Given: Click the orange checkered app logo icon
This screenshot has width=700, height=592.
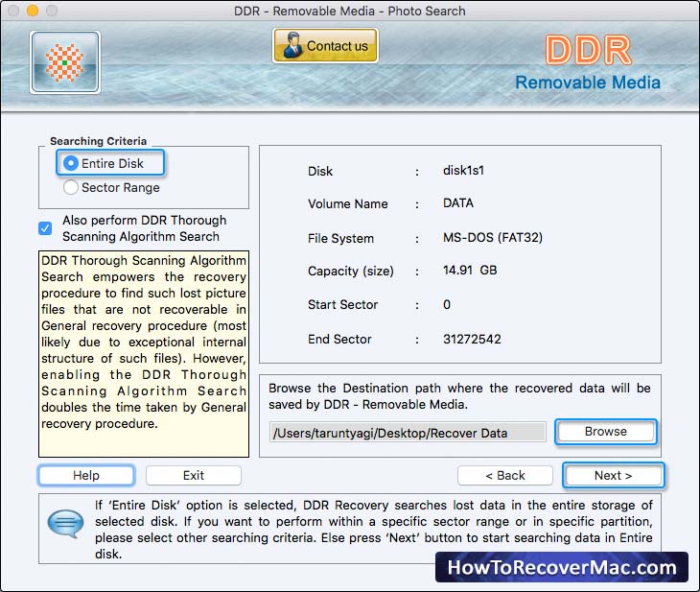Looking at the screenshot, I should tap(65, 62).
